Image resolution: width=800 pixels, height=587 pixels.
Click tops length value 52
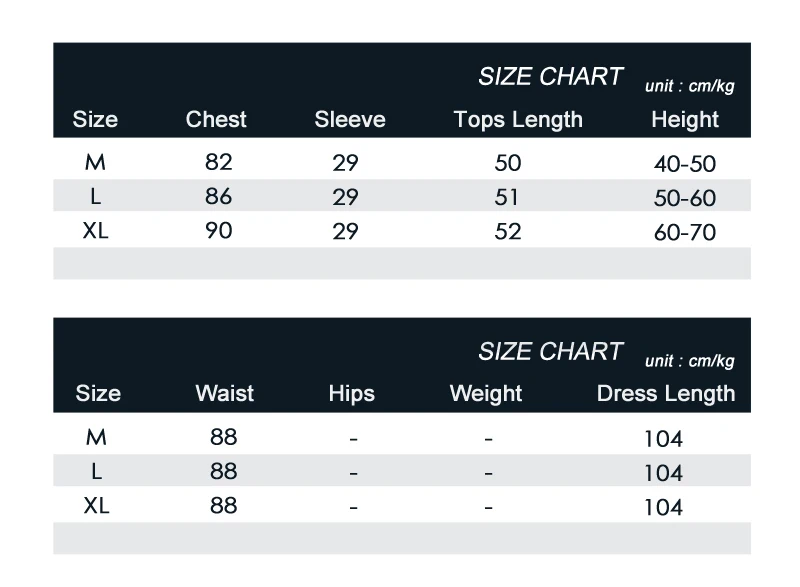click(x=508, y=232)
